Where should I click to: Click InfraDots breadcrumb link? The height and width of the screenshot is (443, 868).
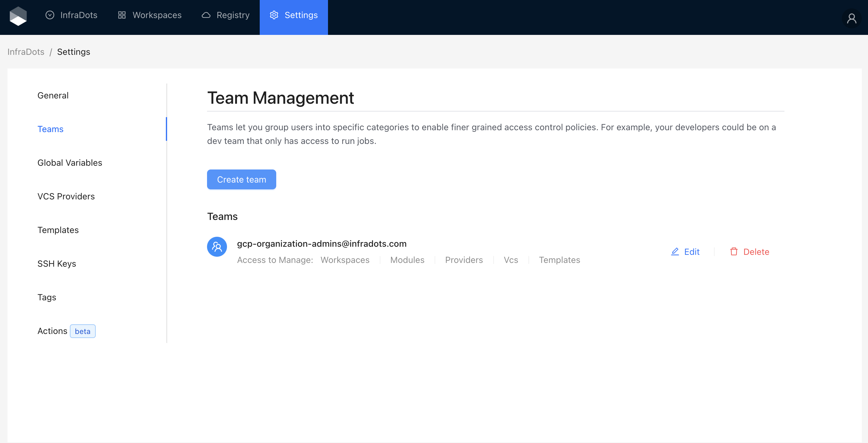(26, 52)
